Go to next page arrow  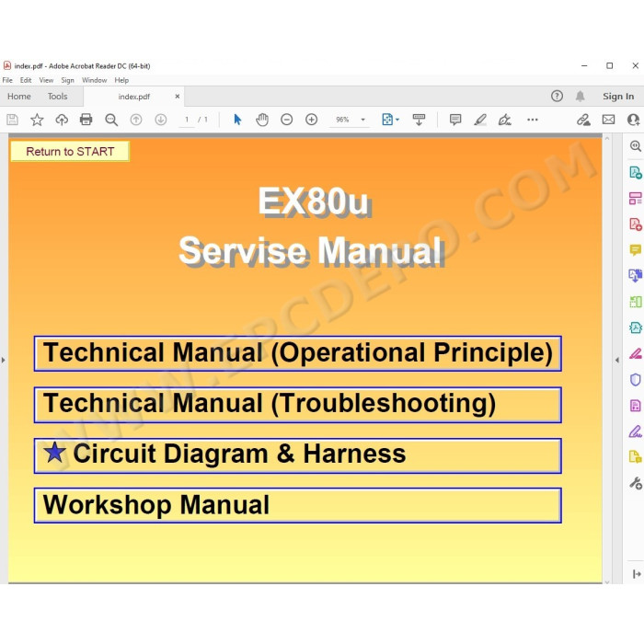pos(161,120)
